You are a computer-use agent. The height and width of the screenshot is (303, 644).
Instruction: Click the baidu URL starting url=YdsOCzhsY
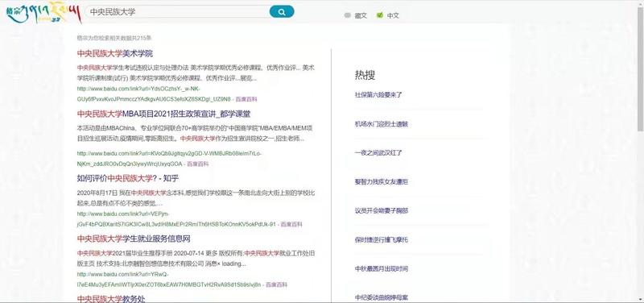pos(154,94)
